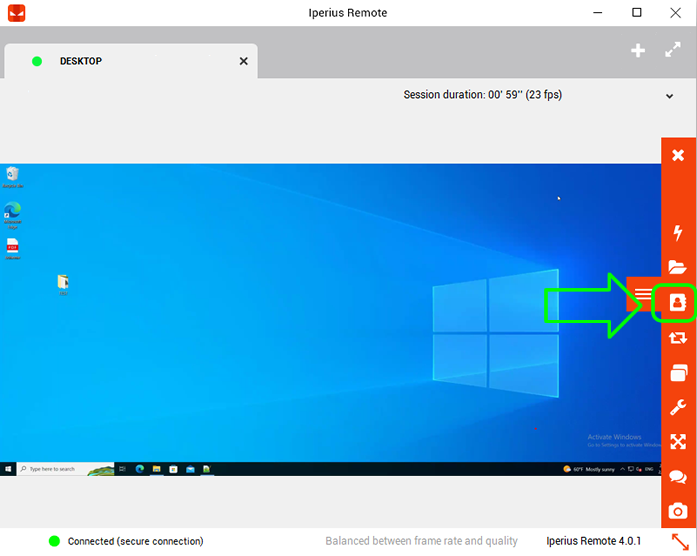Open Microsoft Store from remote taskbar
The image size is (697, 556).
[173, 469]
